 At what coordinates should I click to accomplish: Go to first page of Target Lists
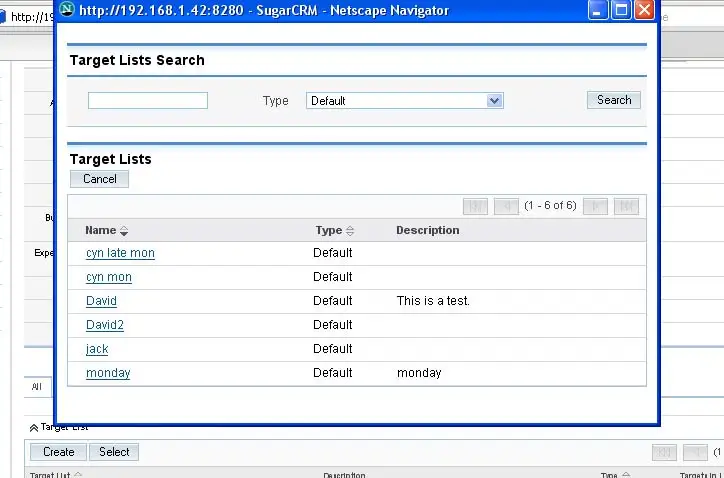click(475, 206)
